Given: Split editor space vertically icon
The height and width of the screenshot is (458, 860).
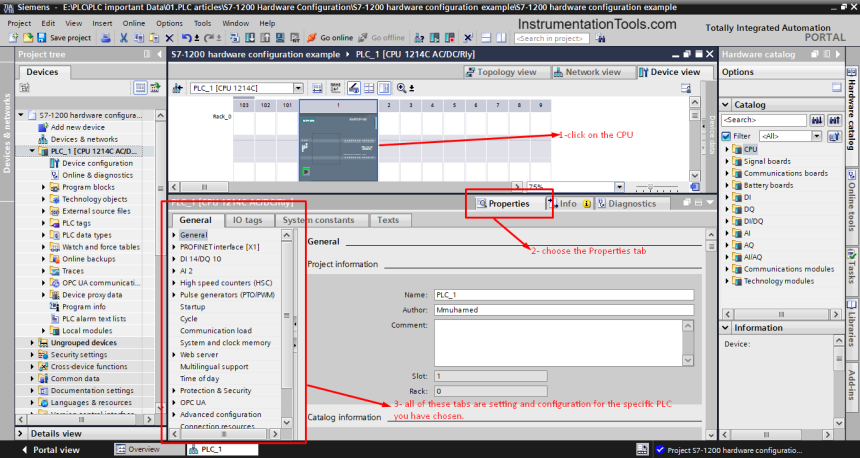Looking at the screenshot, I should 501,38.
